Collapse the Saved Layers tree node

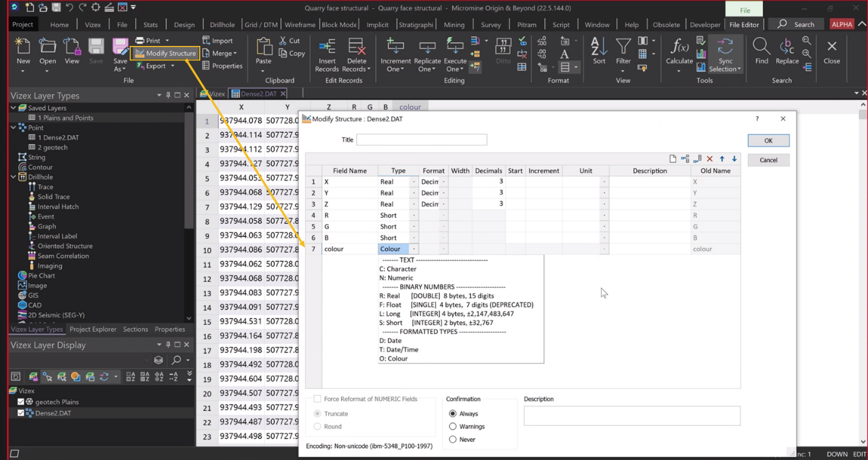(x=13, y=108)
